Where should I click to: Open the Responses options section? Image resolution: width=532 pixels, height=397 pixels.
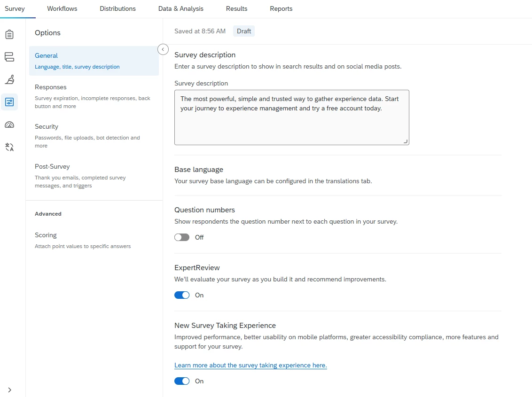(x=94, y=96)
